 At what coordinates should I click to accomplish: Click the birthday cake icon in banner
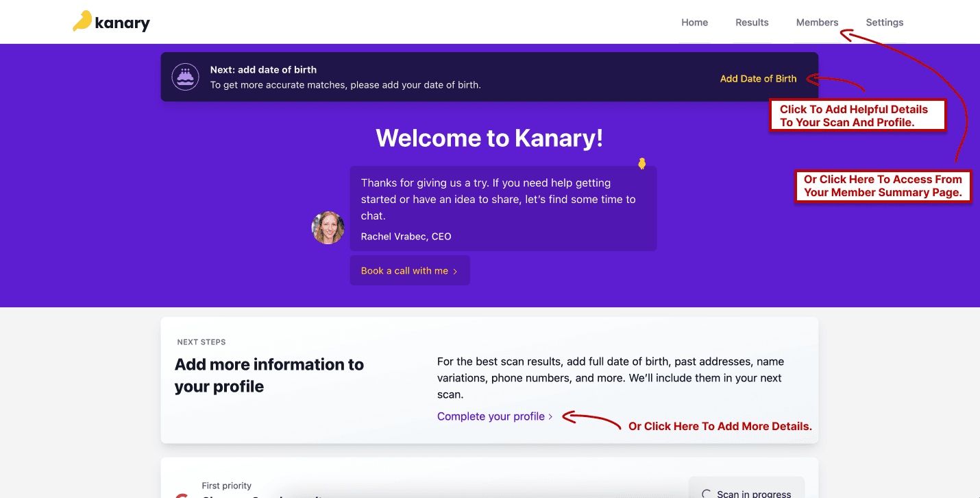185,77
